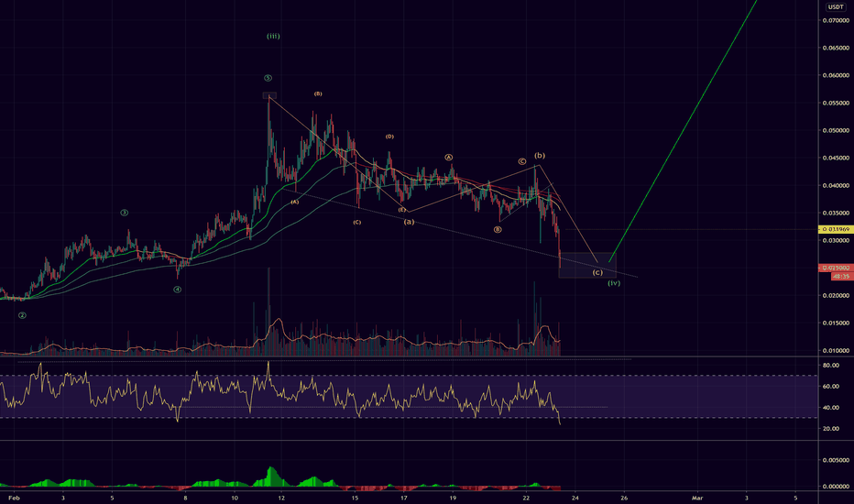Click the RSI 60.00 axis label
854x504 pixels.
point(830,387)
